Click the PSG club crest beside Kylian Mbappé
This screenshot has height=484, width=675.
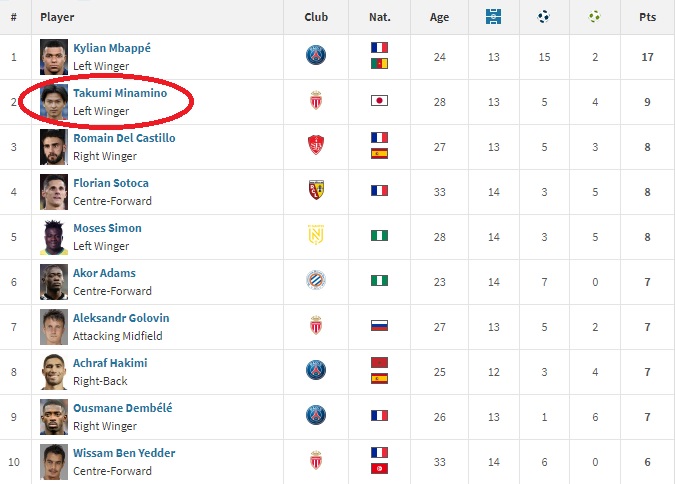click(316, 56)
